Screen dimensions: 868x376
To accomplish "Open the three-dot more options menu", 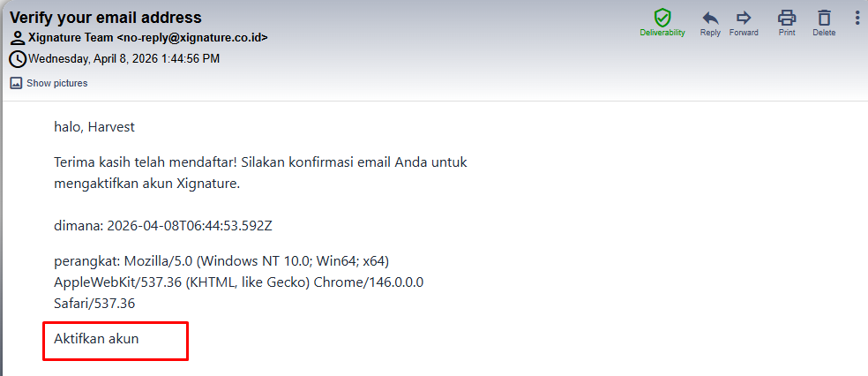I will [857, 18].
